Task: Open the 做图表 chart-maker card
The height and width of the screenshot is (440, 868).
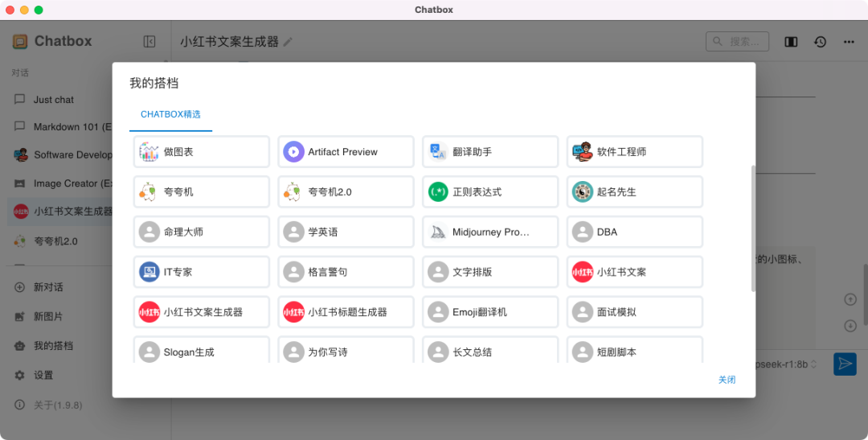Action: pyautogui.click(x=202, y=152)
